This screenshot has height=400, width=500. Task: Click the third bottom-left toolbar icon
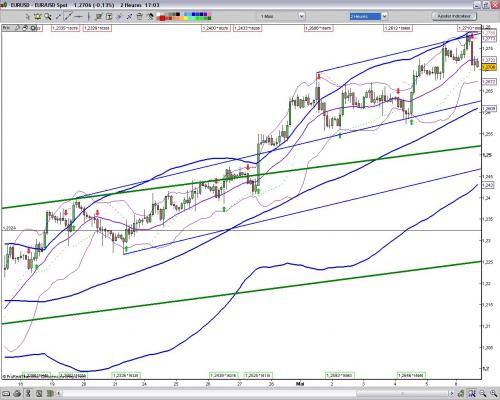(28, 394)
